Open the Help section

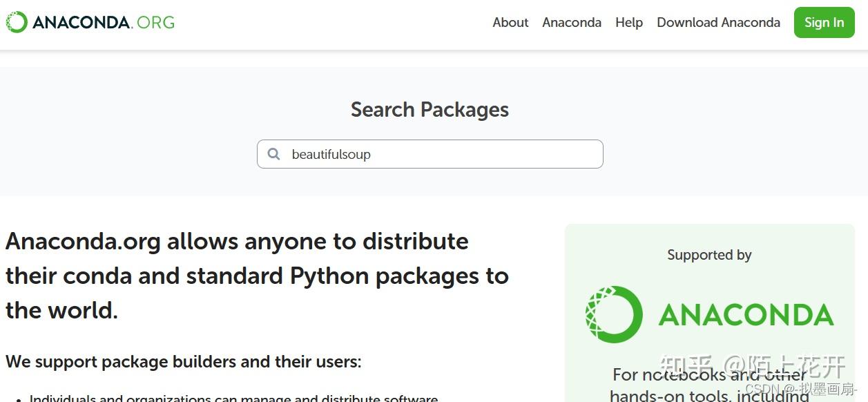click(x=628, y=22)
